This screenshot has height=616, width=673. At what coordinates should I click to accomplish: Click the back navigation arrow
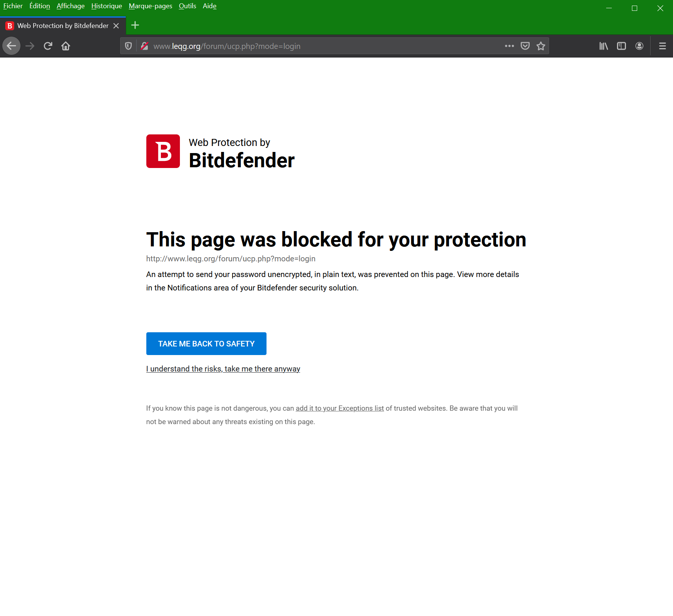[x=12, y=46]
